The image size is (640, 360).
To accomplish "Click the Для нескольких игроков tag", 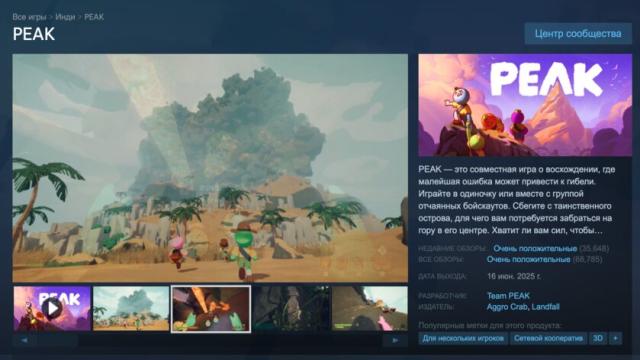I will pyautogui.click(x=463, y=338).
